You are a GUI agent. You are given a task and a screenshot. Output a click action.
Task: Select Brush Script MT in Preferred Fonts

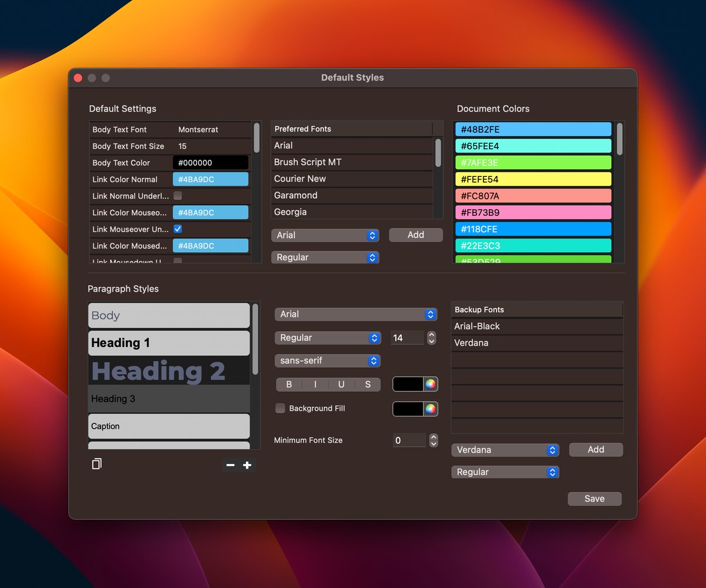[x=352, y=162]
